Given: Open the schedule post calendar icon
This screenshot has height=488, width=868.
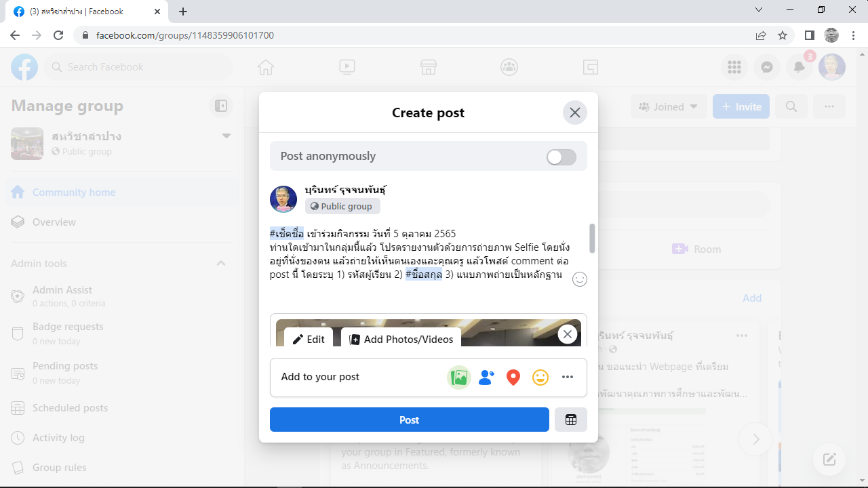Looking at the screenshot, I should (x=571, y=420).
